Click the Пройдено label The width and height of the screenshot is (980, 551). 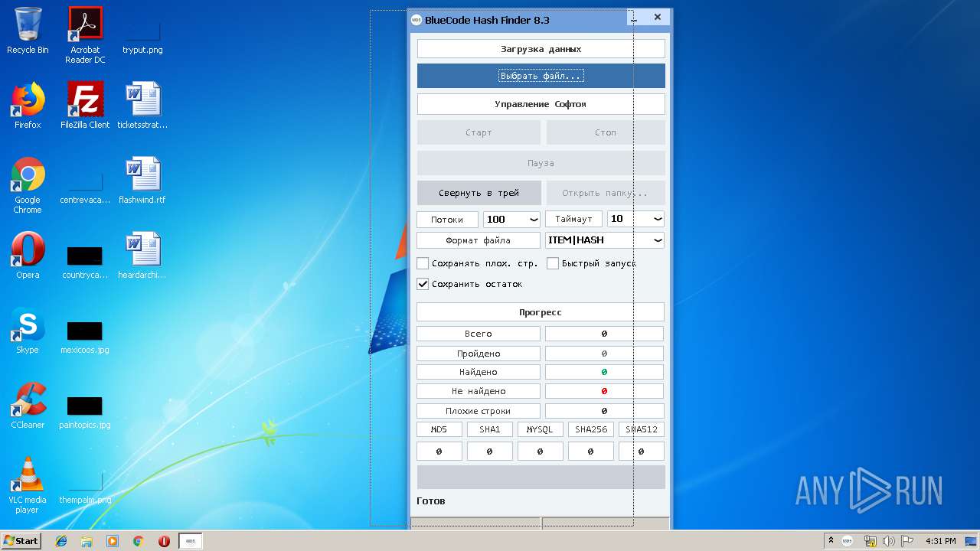(479, 354)
